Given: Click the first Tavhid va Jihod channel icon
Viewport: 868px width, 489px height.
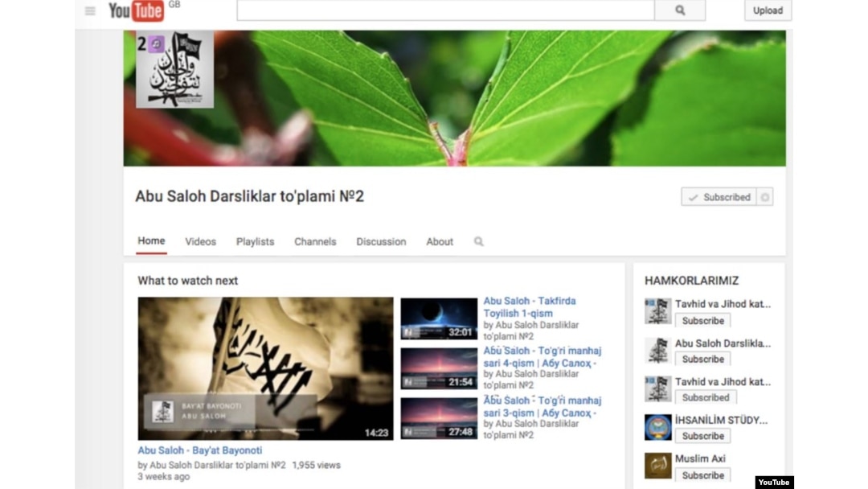Looking at the screenshot, I should click(x=657, y=311).
